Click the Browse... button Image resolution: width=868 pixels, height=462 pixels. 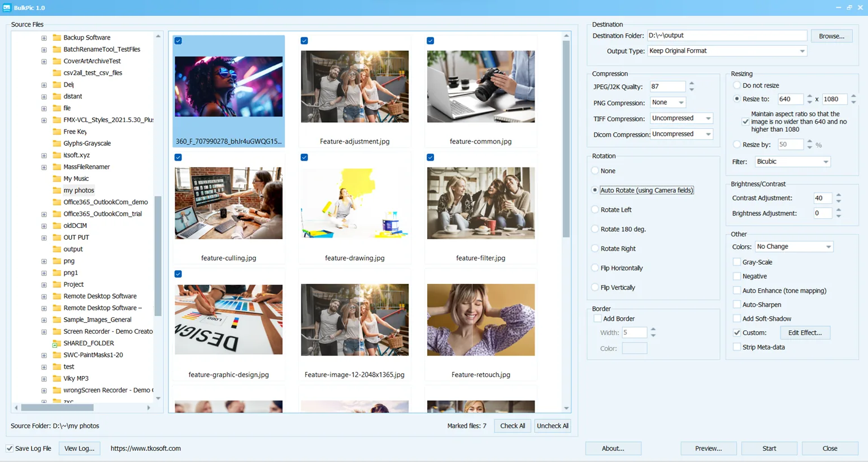(x=831, y=36)
